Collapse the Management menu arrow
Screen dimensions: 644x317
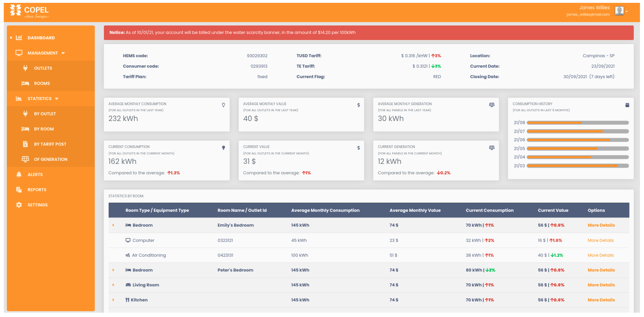(63, 53)
